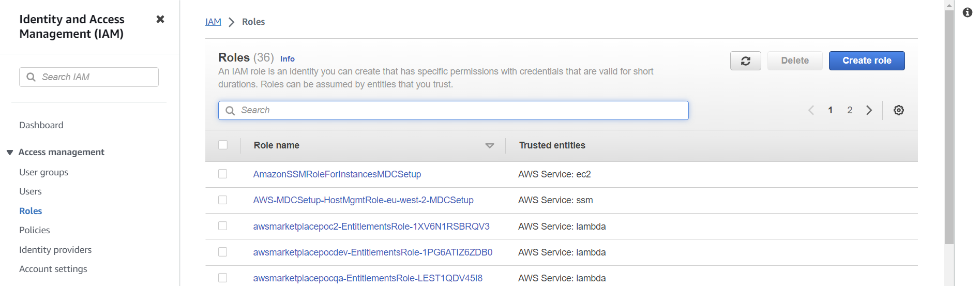Close the IAM navigation panel
This screenshot has height=286, width=980.
pos(160,19)
